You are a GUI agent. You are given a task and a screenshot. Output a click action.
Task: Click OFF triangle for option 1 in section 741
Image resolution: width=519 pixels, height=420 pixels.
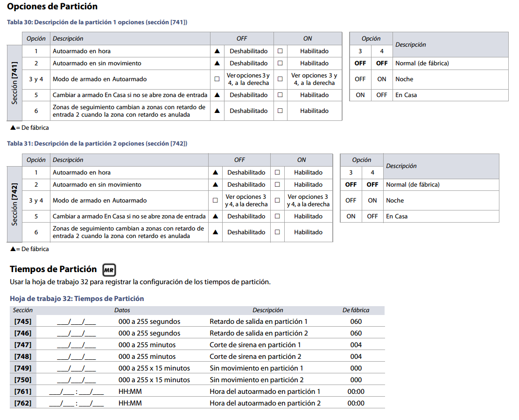pos(217,51)
